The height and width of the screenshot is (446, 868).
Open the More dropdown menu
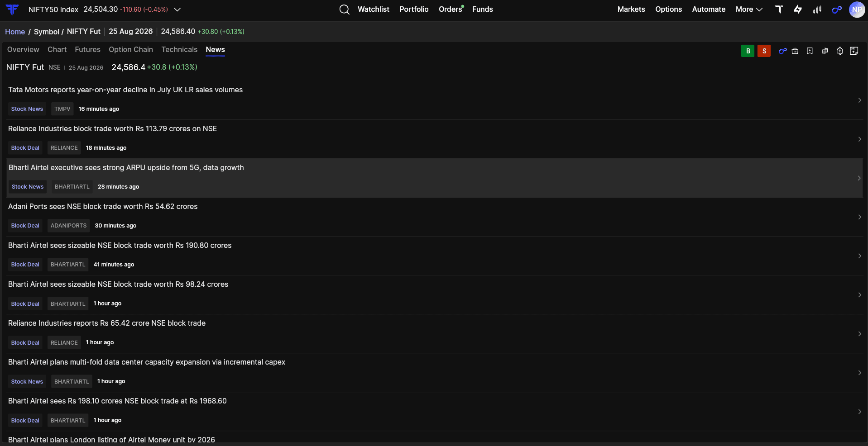749,9
